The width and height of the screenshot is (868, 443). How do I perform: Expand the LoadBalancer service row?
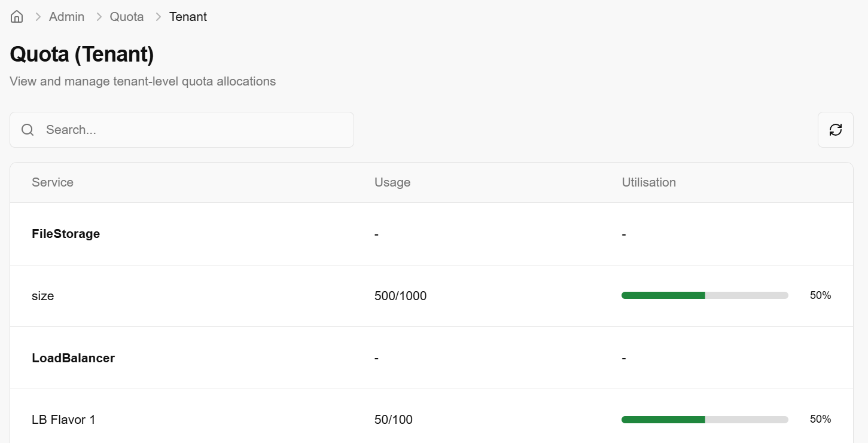(73, 358)
